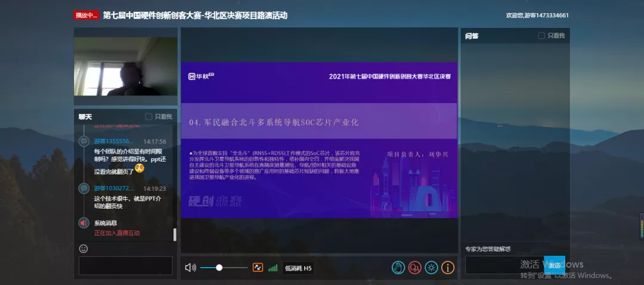Click the username 游客1473334661 at top right
The image size is (644, 285).
pyautogui.click(x=547, y=16)
